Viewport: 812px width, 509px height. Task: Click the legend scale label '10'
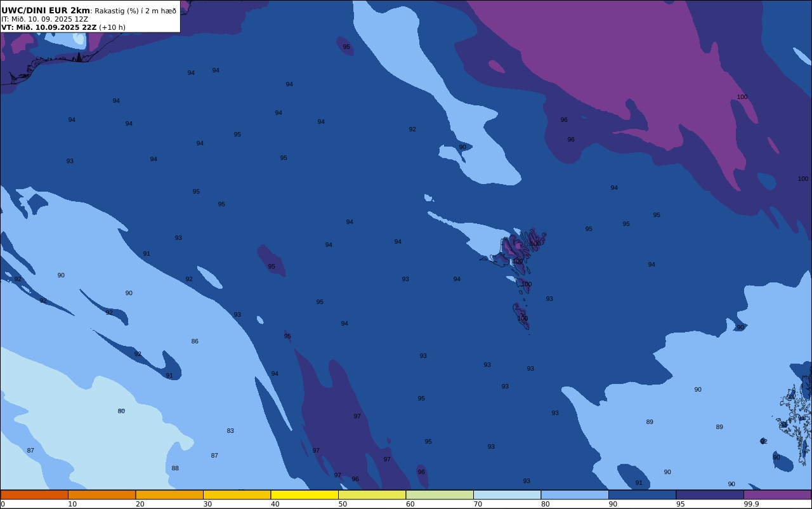tap(72, 504)
